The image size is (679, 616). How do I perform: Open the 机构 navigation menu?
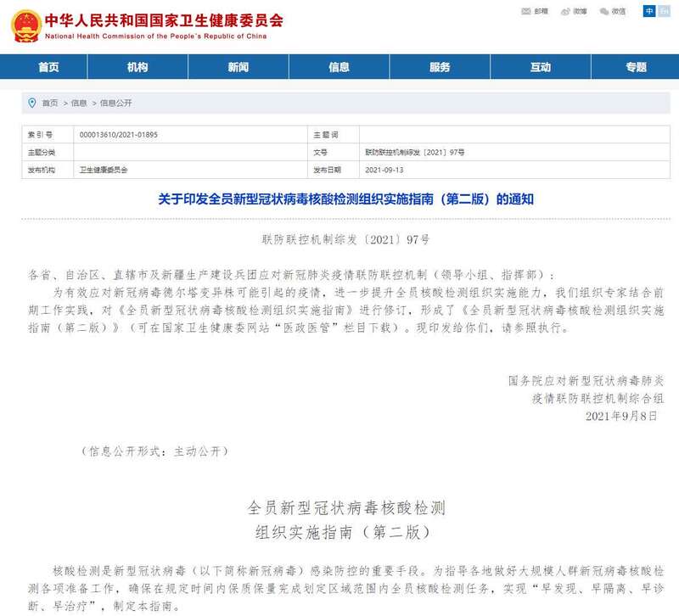point(137,67)
